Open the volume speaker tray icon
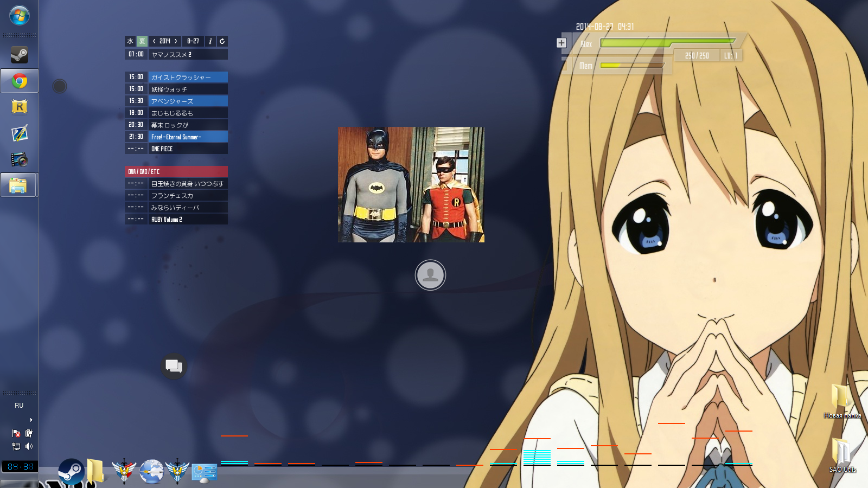 29,446
